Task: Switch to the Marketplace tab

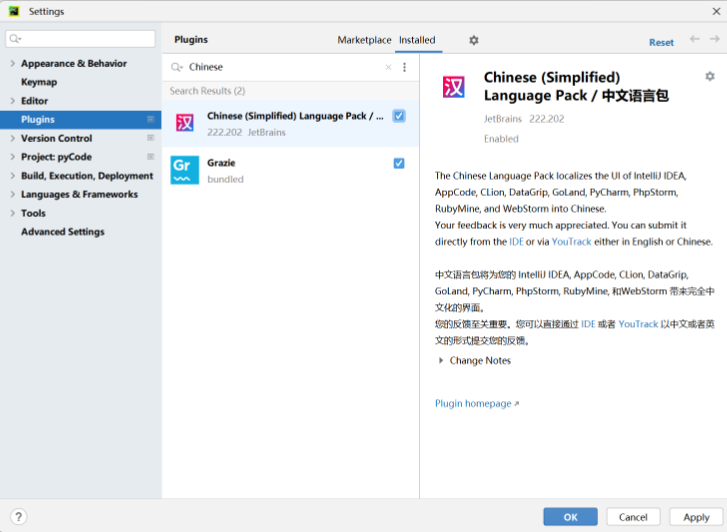Action: [364, 40]
